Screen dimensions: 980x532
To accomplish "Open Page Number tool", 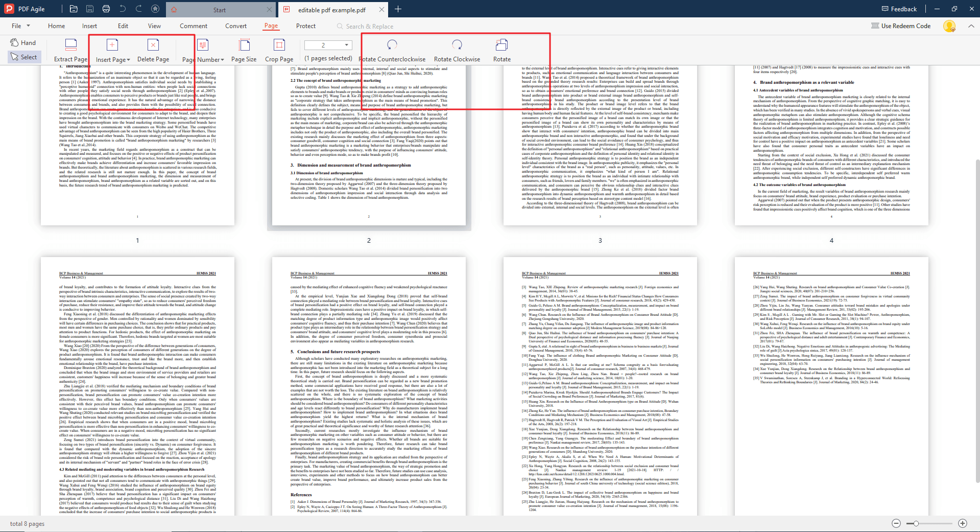I will click(x=203, y=50).
